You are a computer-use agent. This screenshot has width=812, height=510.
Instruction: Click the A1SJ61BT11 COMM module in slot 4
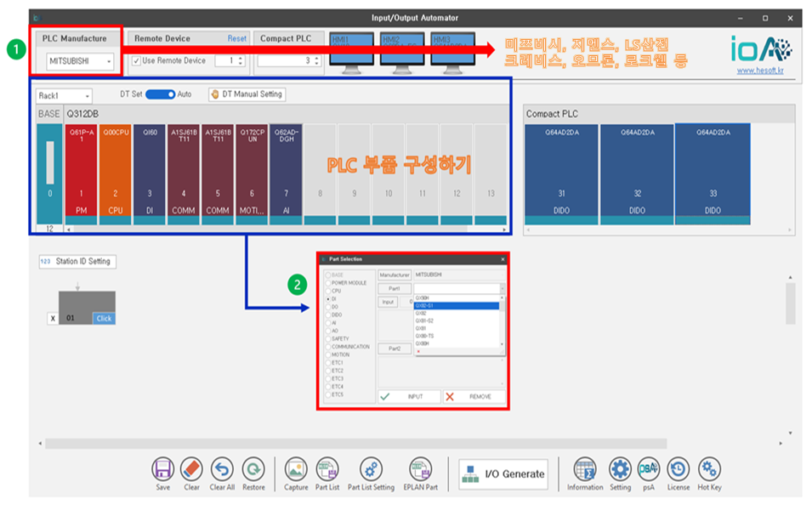(184, 174)
